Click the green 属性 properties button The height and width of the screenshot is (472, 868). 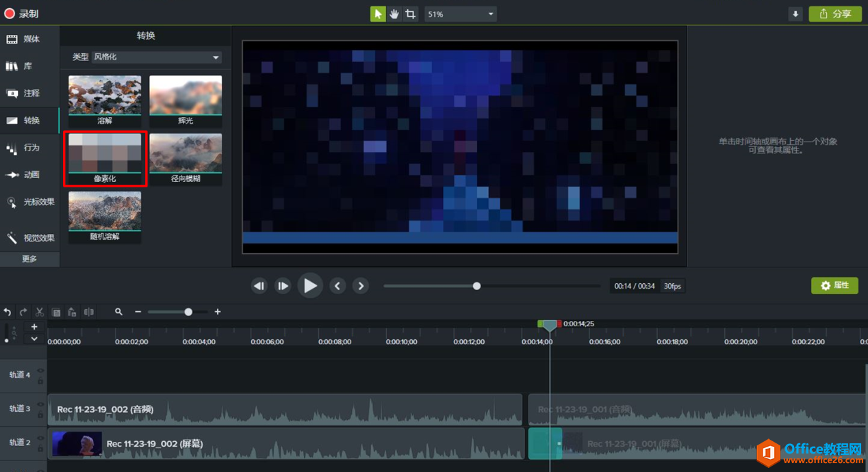coord(834,285)
